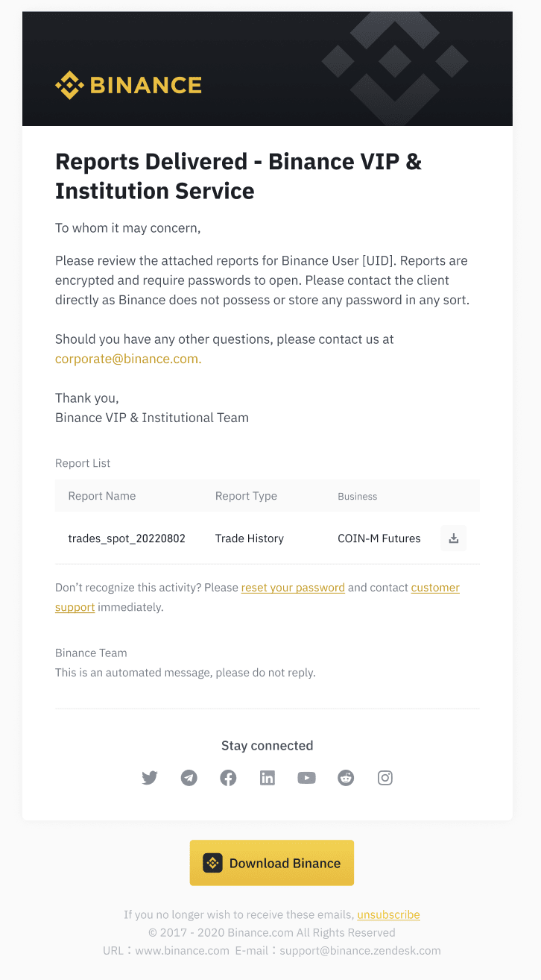
Task: Click the reset your password link
Action: pos(293,588)
